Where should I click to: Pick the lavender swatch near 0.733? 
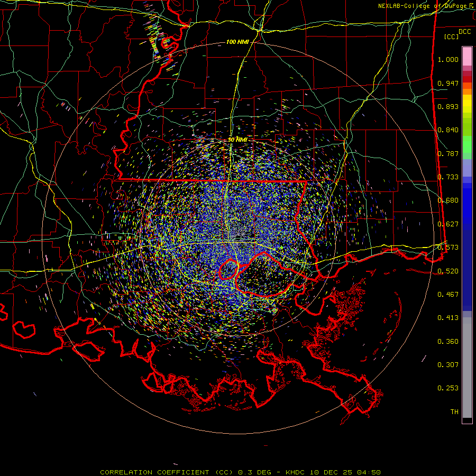tap(467, 168)
